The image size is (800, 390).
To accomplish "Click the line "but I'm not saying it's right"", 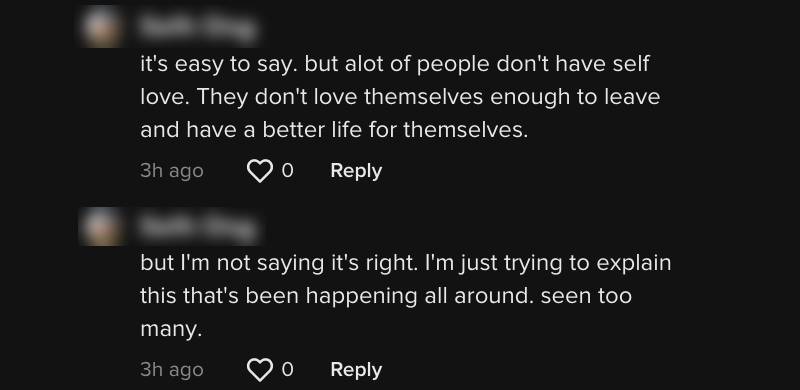I will tap(406, 264).
